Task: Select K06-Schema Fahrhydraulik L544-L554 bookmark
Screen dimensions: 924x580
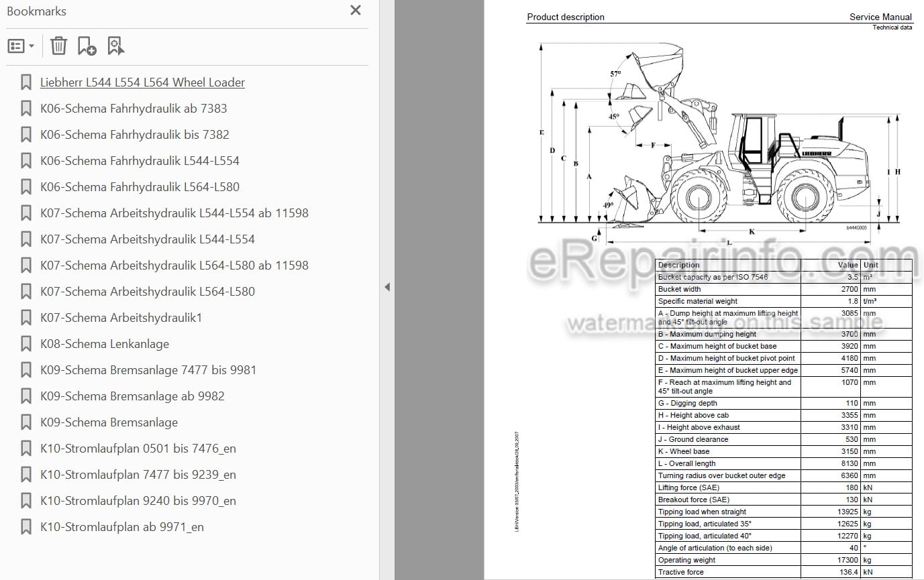Action: [140, 161]
